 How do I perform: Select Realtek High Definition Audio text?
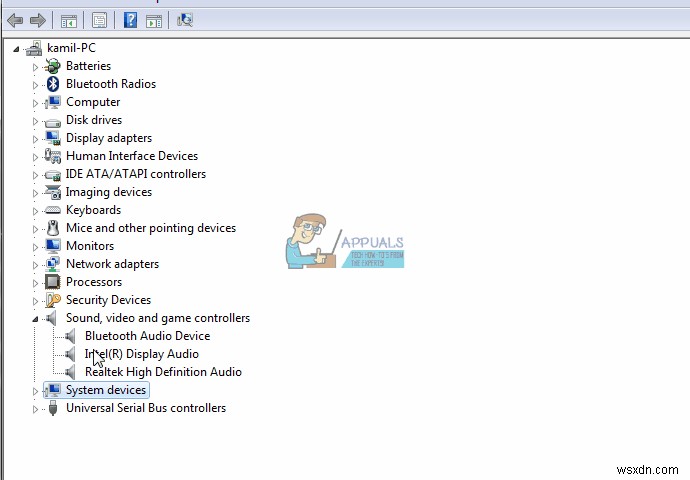[x=163, y=372]
